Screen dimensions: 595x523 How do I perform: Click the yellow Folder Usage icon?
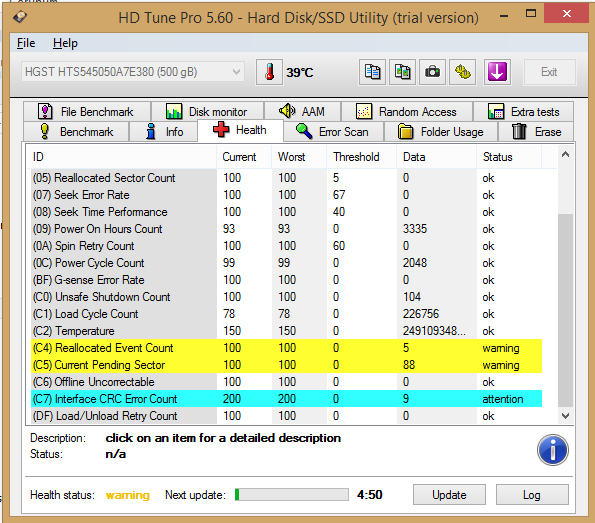(x=405, y=132)
